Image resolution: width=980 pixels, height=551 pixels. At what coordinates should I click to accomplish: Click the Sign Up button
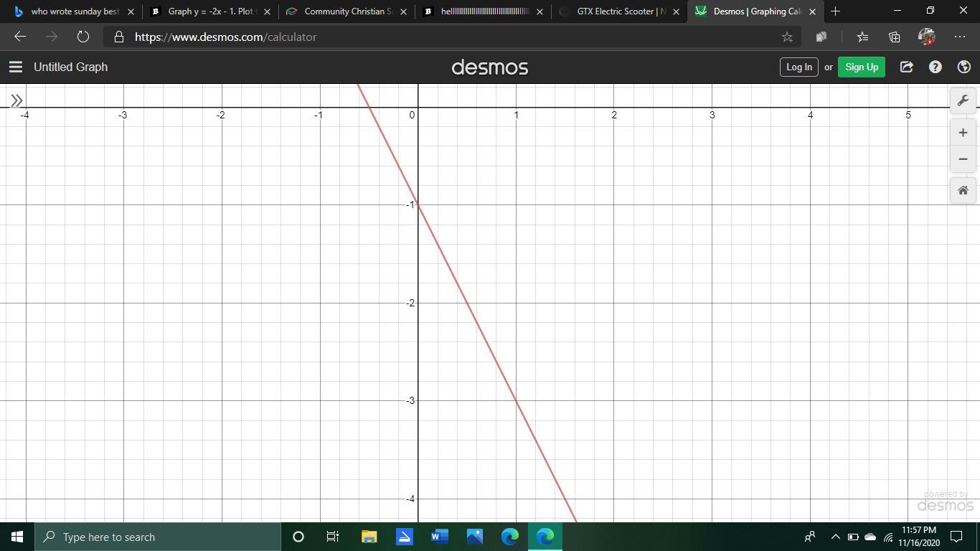[x=862, y=67]
